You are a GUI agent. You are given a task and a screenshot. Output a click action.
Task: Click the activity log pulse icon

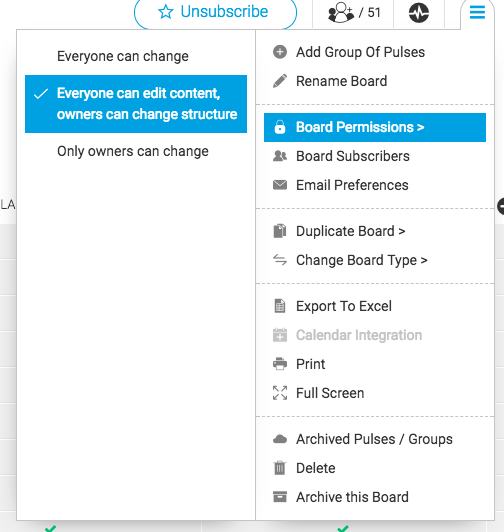(419, 13)
